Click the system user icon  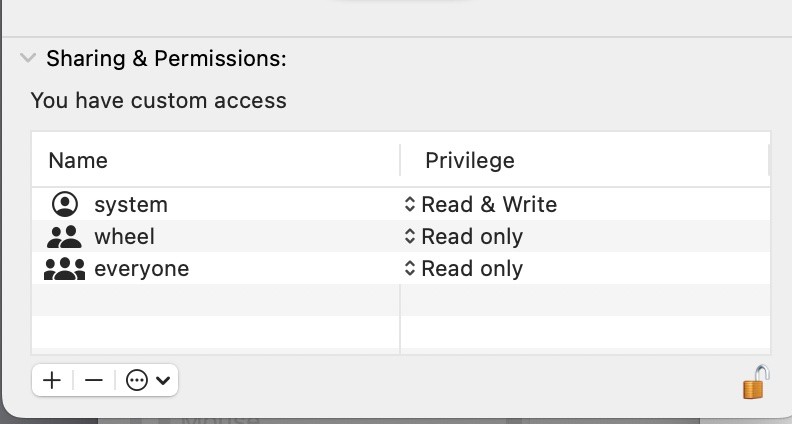click(64, 204)
